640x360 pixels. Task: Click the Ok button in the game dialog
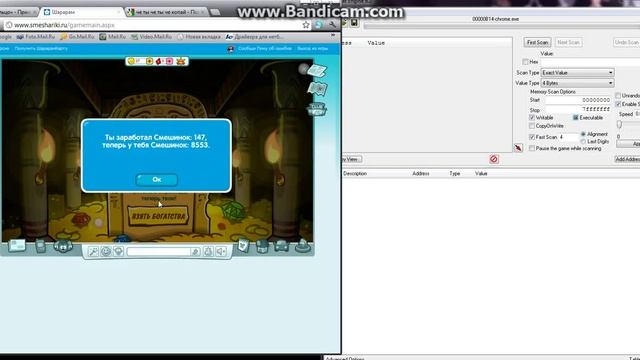(x=157, y=180)
